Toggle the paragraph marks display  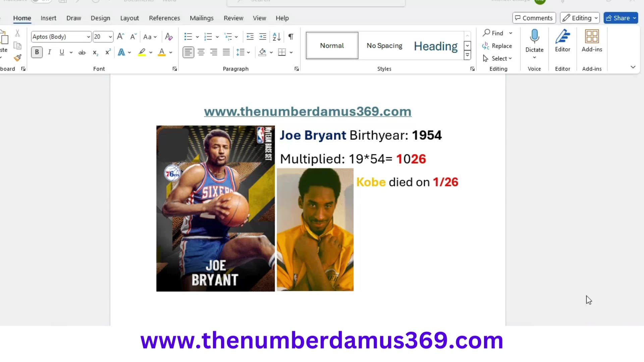tap(290, 37)
